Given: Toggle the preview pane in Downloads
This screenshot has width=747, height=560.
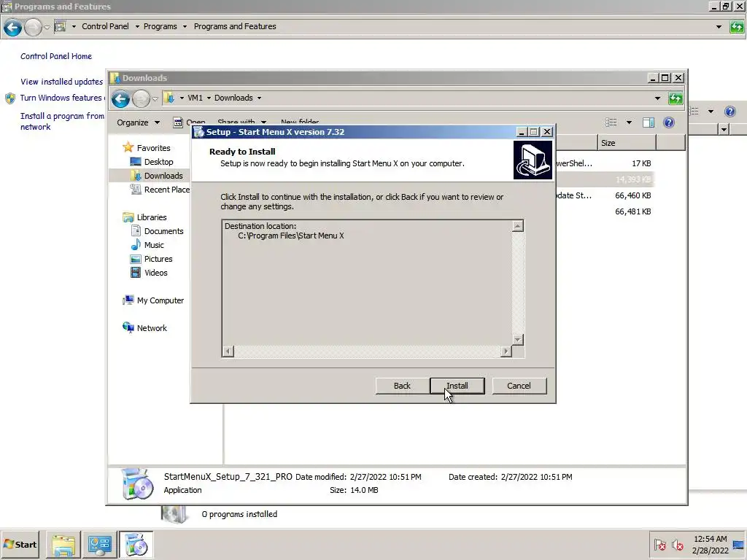Looking at the screenshot, I should click(649, 122).
